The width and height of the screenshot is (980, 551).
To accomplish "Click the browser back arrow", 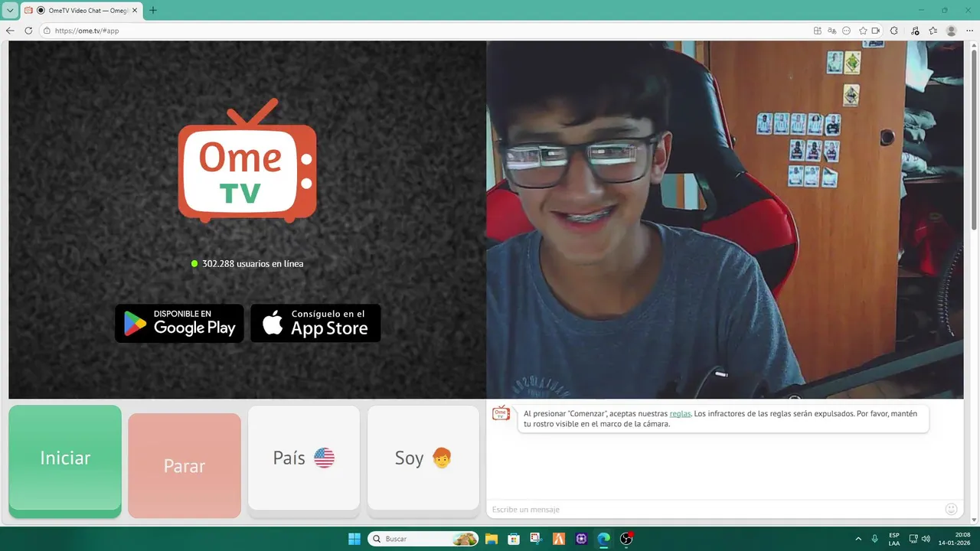I will [10, 31].
